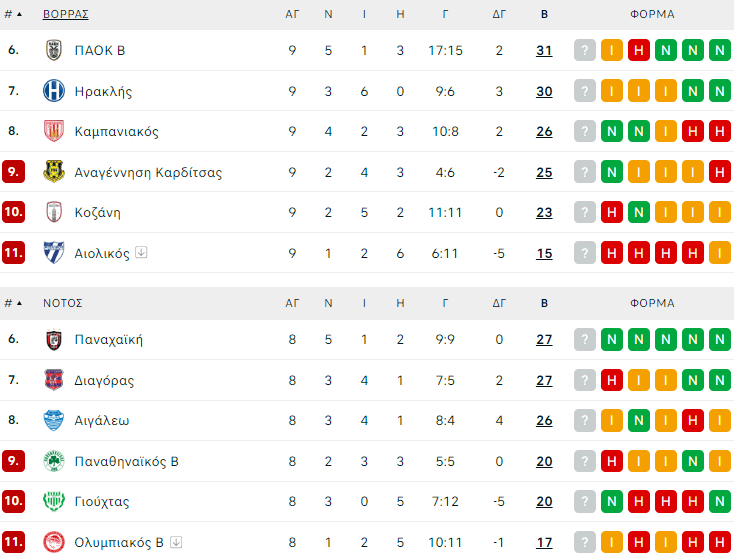The image size is (734, 560).
Task: Click the ΦΟΡΜΑ header in ΝΟΤΟΣ table
Action: point(652,303)
